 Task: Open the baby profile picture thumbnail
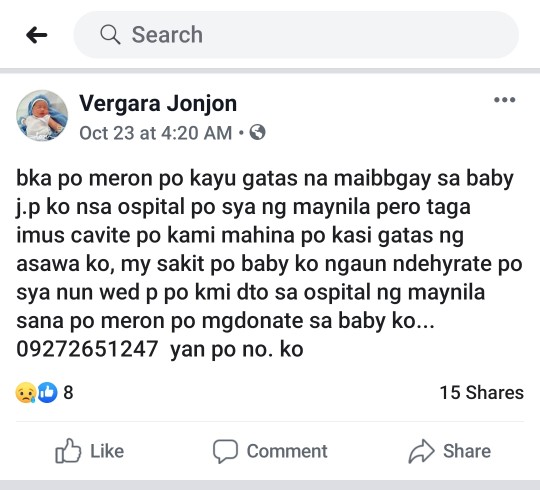click(x=42, y=115)
